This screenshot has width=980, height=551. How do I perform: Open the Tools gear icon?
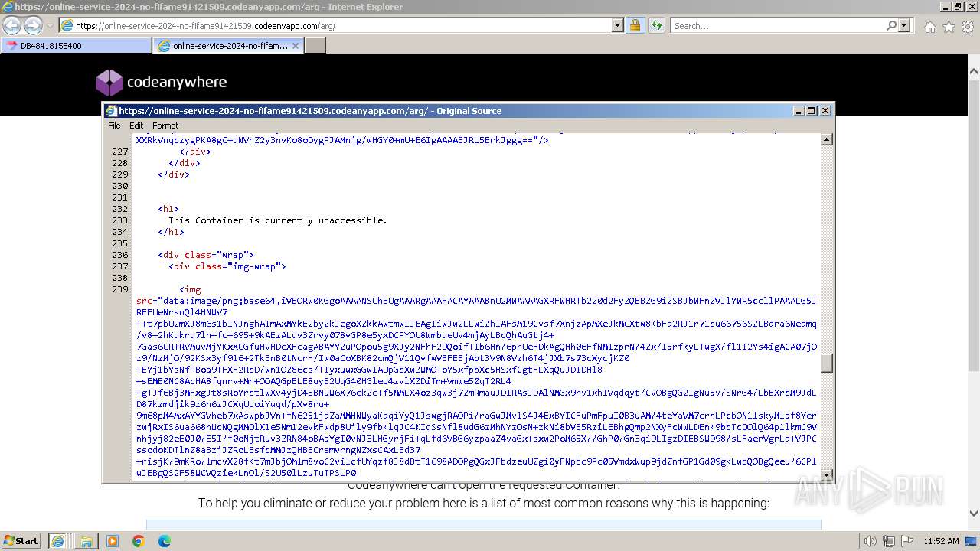[x=967, y=27]
